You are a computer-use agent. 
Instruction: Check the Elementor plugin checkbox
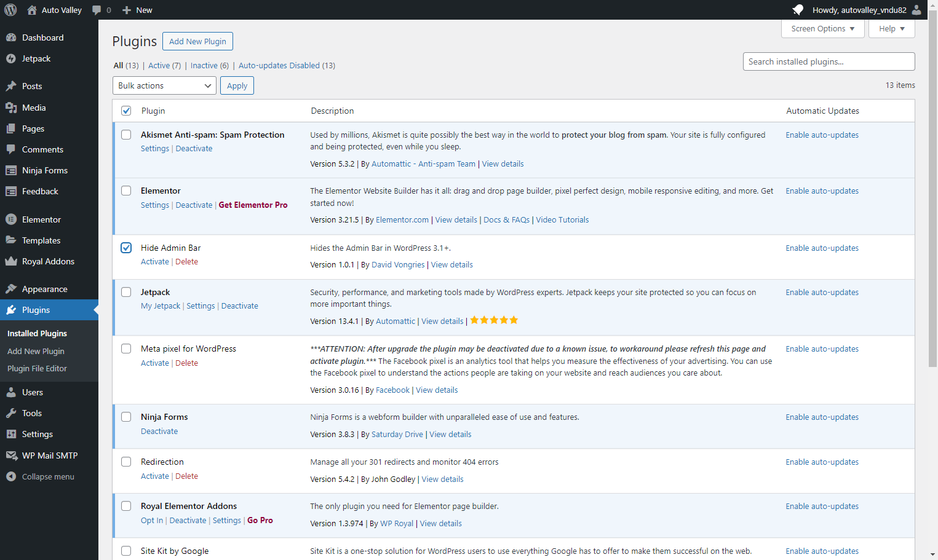pyautogui.click(x=126, y=191)
